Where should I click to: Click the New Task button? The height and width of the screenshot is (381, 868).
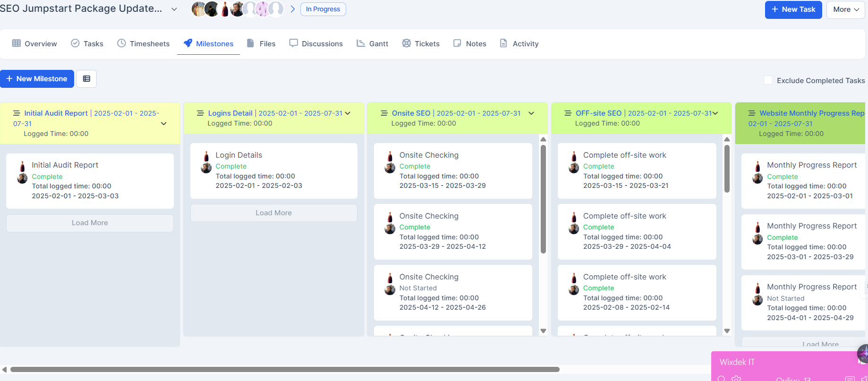pyautogui.click(x=793, y=9)
